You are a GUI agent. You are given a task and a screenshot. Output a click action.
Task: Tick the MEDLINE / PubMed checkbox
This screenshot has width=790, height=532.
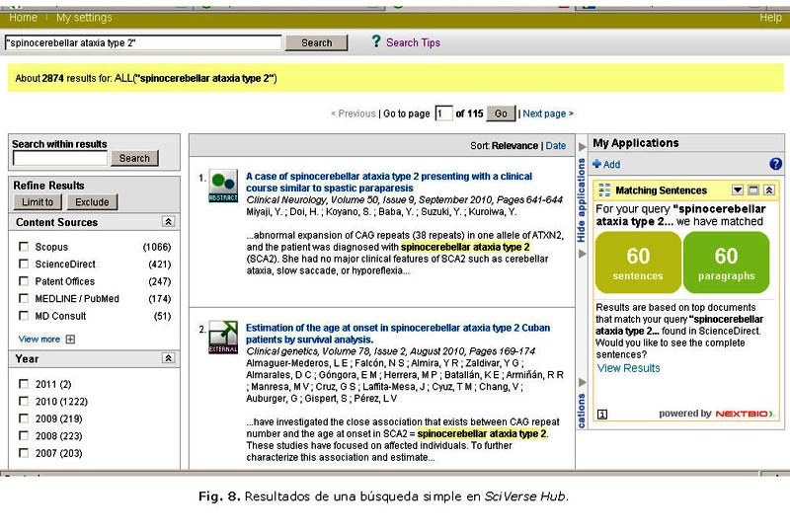[x=24, y=299]
